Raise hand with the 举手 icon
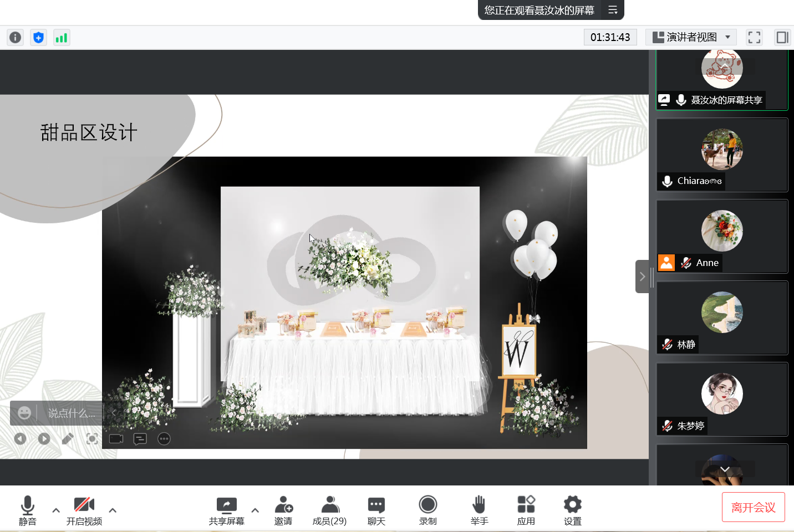 (x=479, y=510)
